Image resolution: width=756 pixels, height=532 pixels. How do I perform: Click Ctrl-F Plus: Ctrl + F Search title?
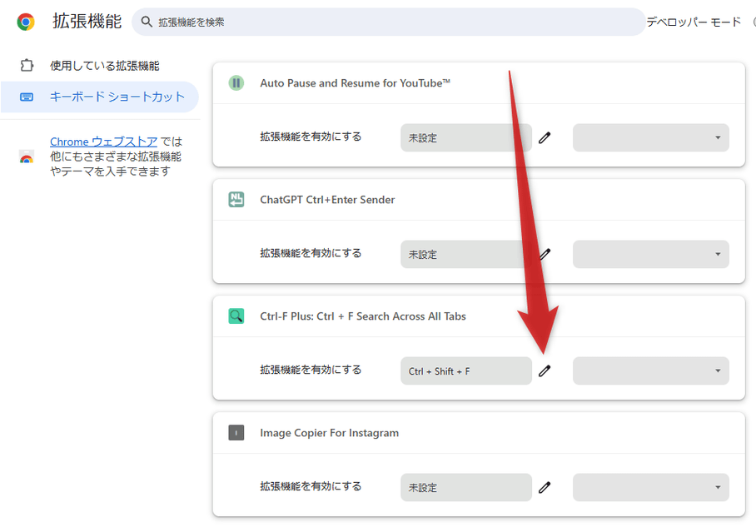point(363,316)
